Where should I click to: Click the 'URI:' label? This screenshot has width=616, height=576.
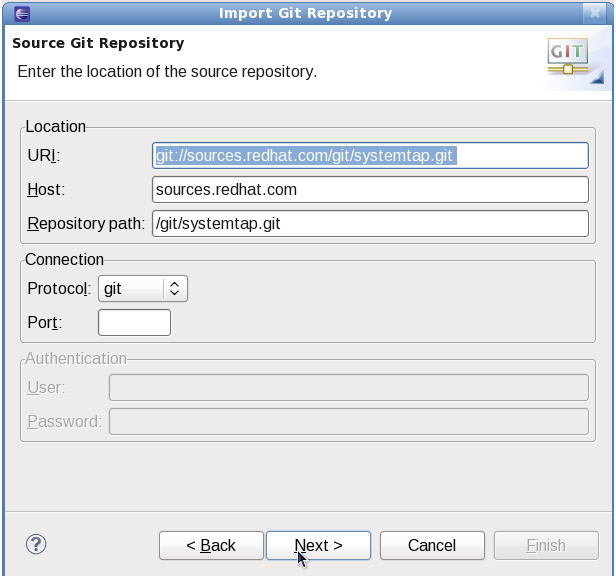[x=44, y=156]
